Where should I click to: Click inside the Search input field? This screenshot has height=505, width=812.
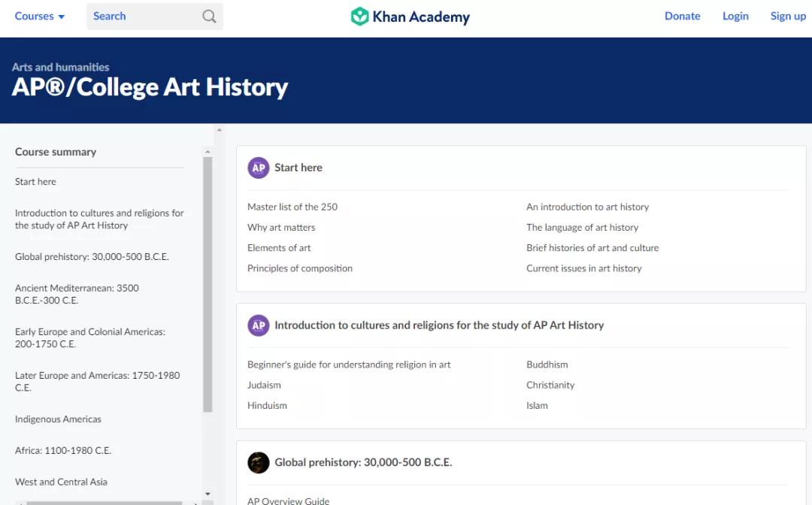pos(143,17)
